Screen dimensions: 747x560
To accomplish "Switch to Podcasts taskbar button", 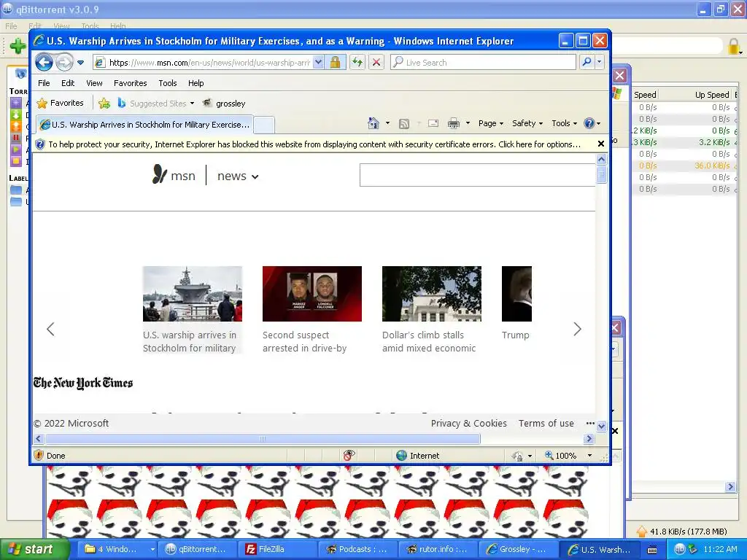I will [356, 549].
